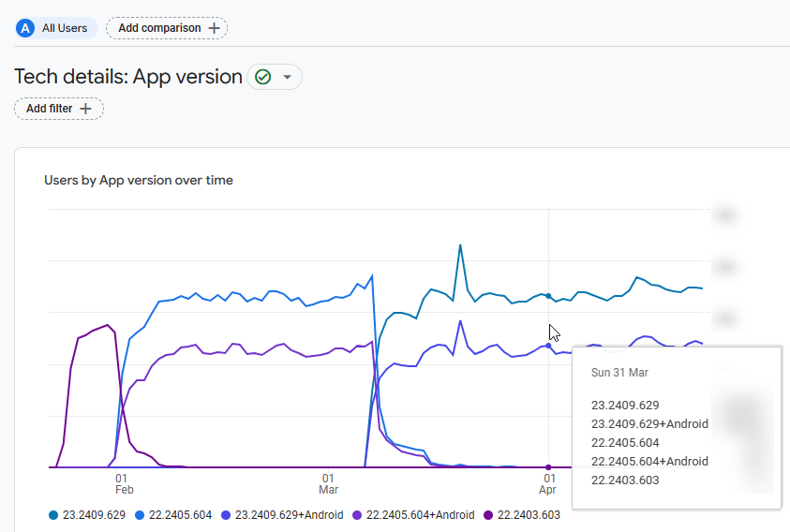Image resolution: width=790 pixels, height=532 pixels.
Task: Toggle the 22.2405.604+Android legend label
Action: pos(420,515)
